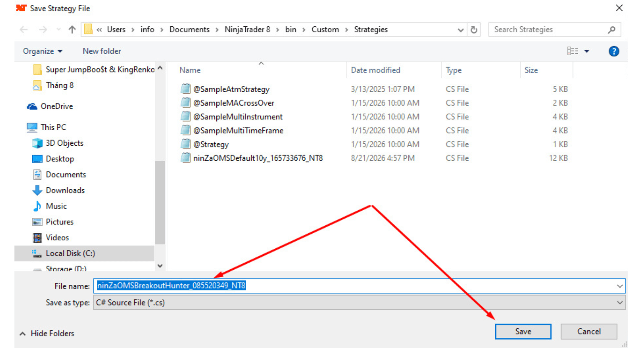Click the New folder button
Viewport: 644px width, 348px height.
(x=102, y=51)
